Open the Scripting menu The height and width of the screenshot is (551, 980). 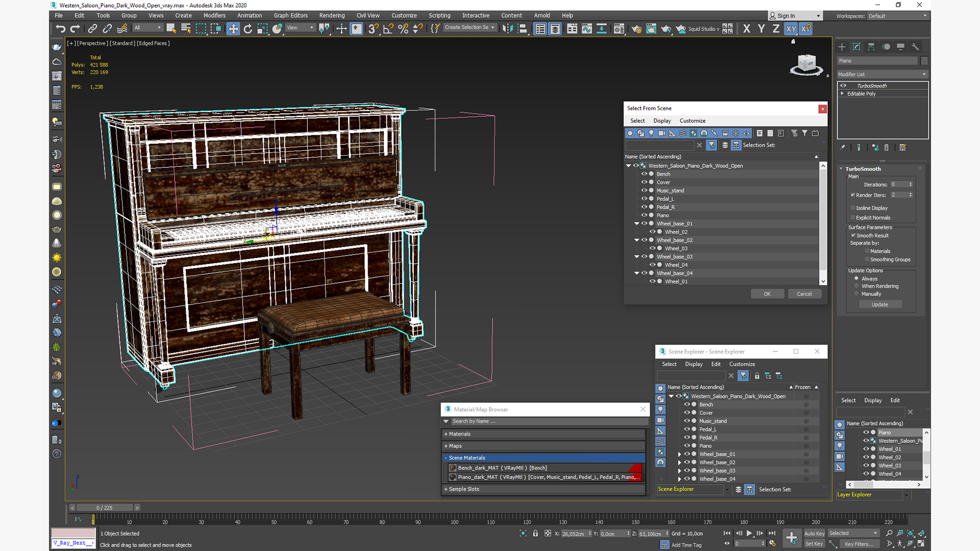439,15
